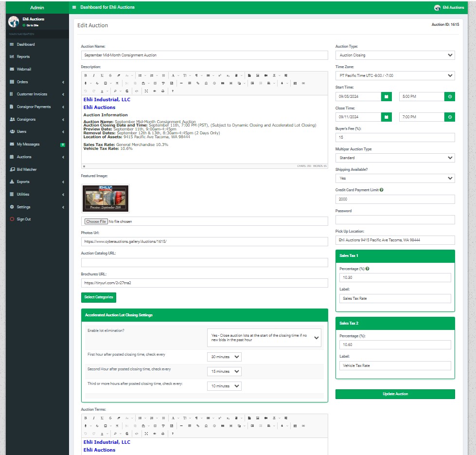Click the Update Auction button
Viewport: 476px width, 455px height.
point(395,394)
